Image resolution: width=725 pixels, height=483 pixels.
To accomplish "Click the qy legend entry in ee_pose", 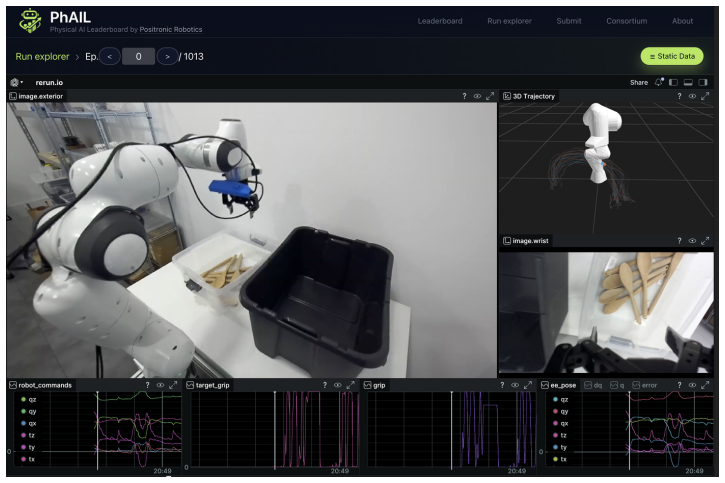I will coord(560,411).
